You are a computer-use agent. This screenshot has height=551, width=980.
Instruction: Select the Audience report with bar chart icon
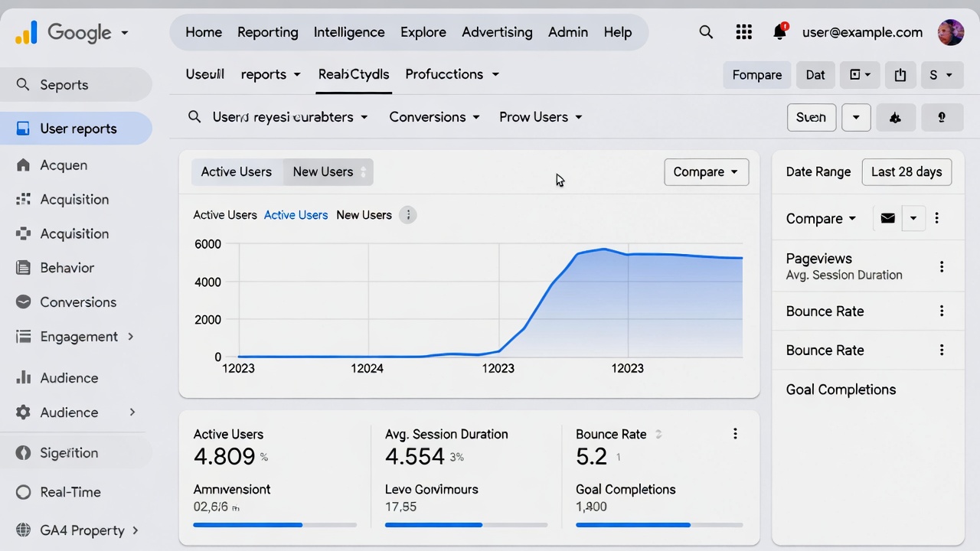(68, 377)
